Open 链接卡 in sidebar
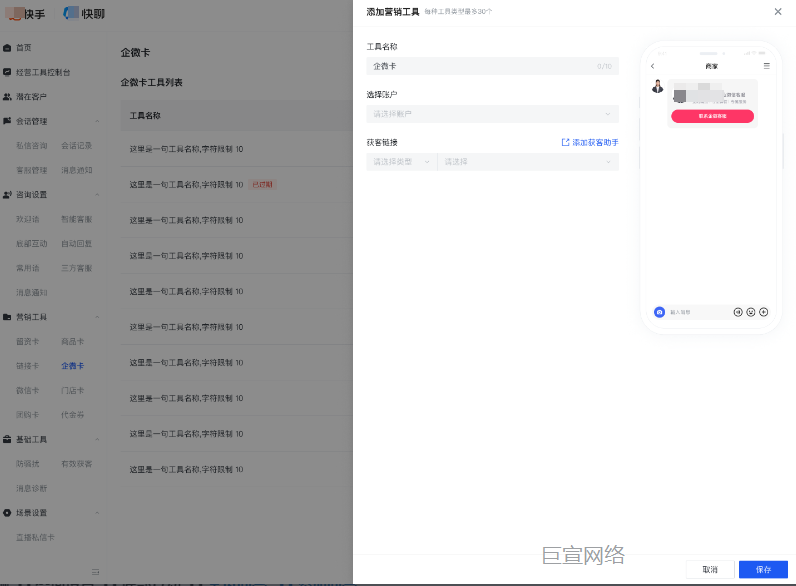 [27, 366]
